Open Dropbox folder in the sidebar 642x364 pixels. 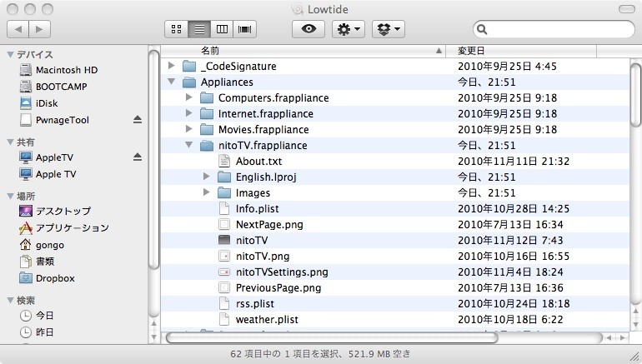[55, 278]
